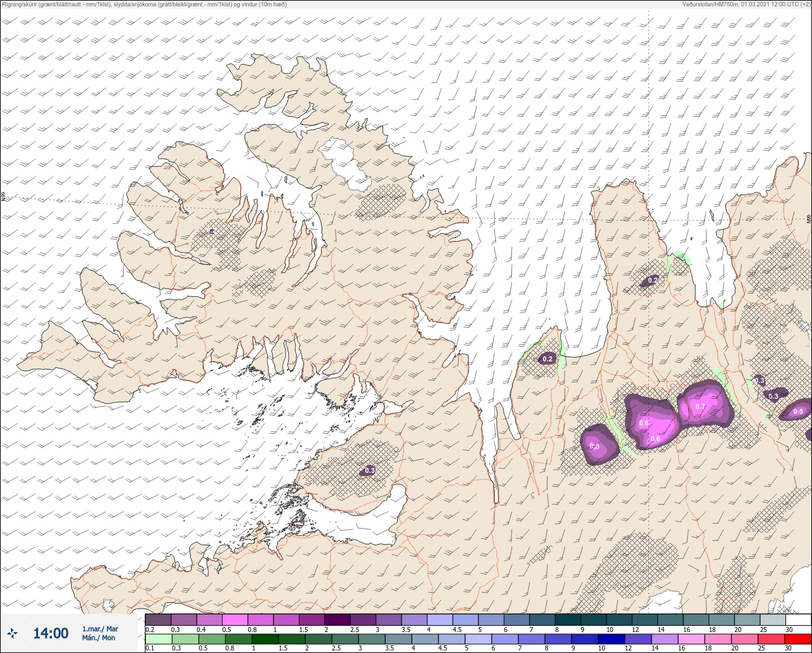This screenshot has width=812, height=653.
Task: Click the grey snow legend swatch labeled 20
Action: [x=747, y=619]
